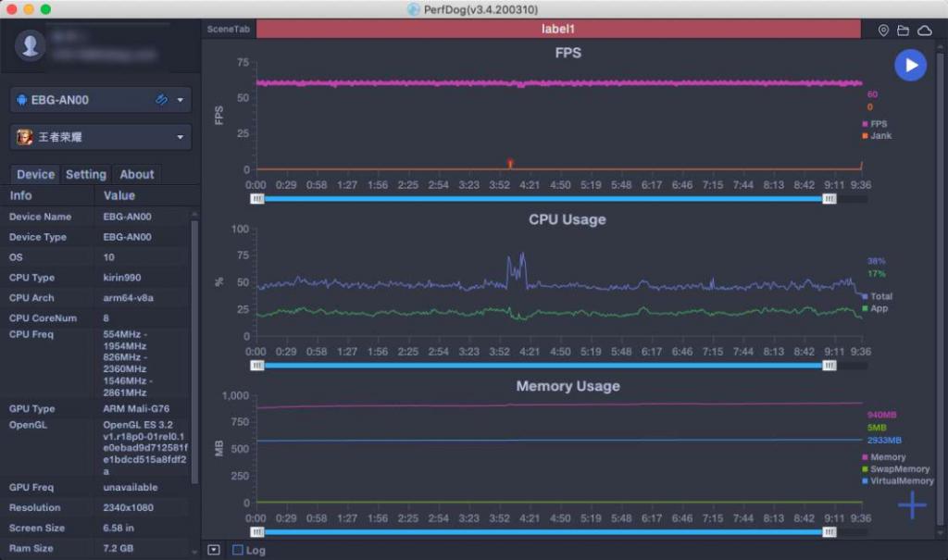This screenshot has height=560, width=948.
Task: Switch to the Setting tab
Action: pyautogui.click(x=86, y=174)
